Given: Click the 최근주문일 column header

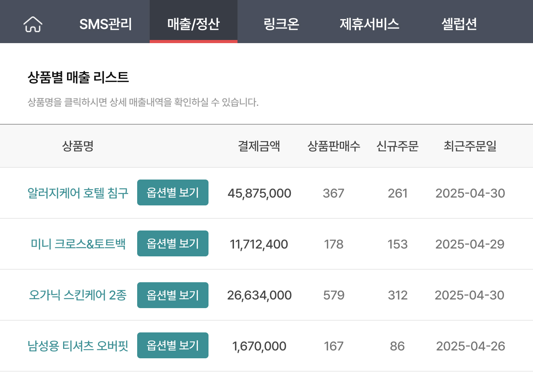Looking at the screenshot, I should click(x=470, y=146).
